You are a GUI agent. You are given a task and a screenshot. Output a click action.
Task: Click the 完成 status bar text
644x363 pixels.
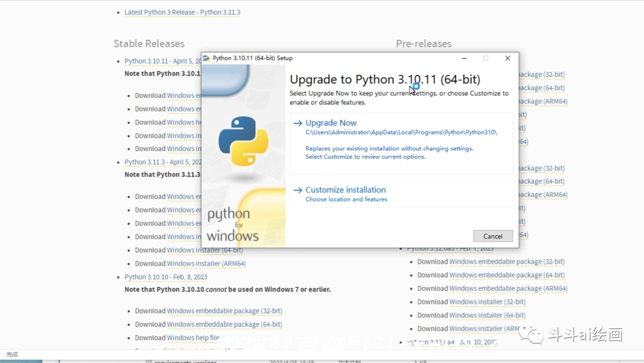[13, 355]
